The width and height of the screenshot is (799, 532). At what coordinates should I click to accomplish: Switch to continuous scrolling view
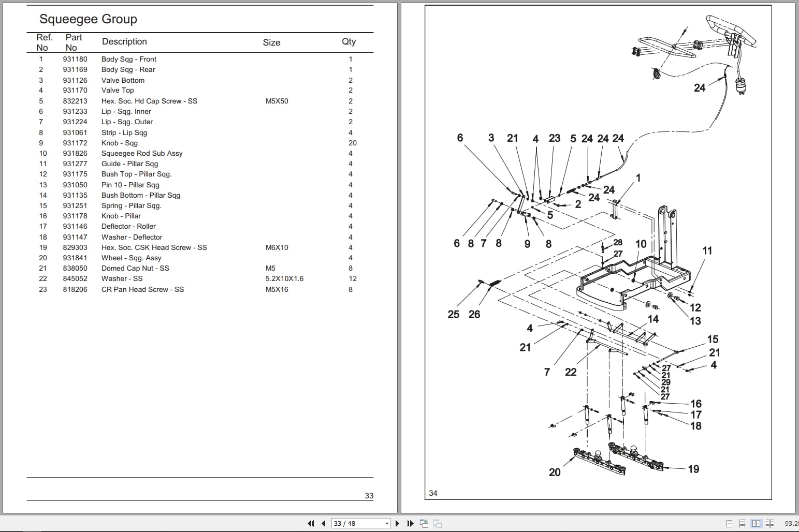742,524
